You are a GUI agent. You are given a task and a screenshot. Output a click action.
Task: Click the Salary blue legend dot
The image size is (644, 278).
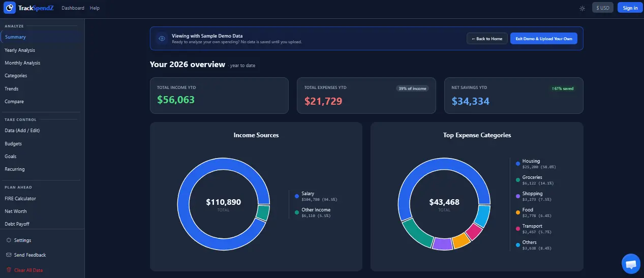point(297,196)
